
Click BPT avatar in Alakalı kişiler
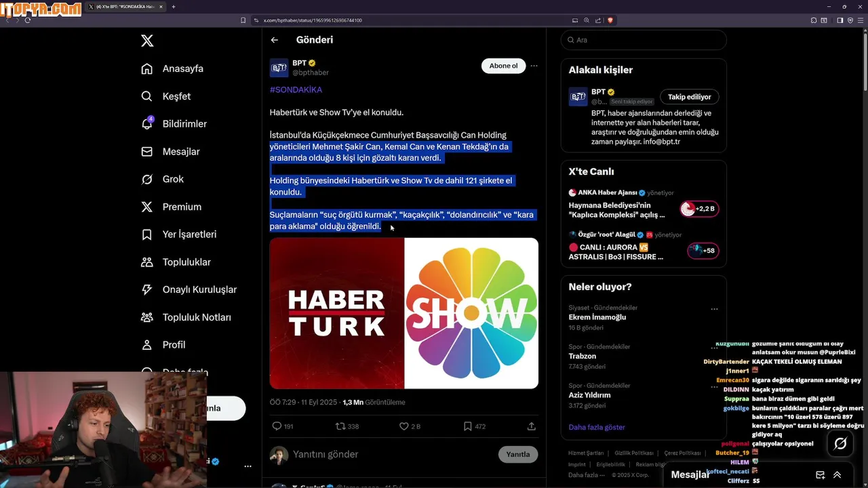(578, 97)
